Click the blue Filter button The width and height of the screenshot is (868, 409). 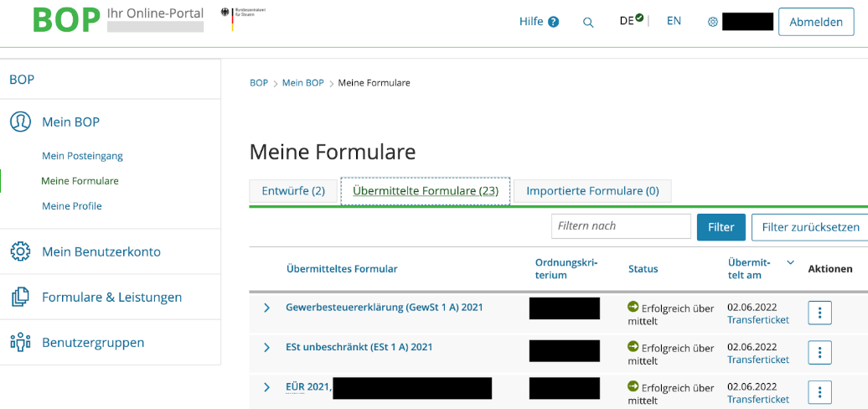(721, 227)
